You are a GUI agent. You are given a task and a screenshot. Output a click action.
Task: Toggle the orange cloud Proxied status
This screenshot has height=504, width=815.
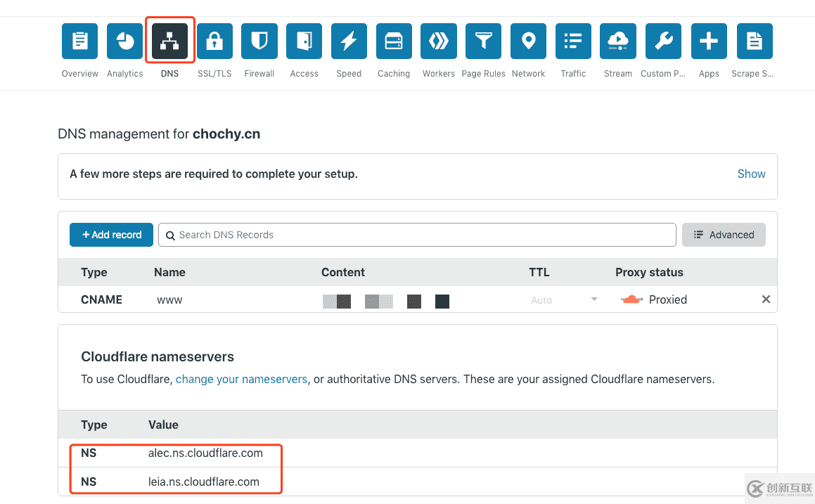tap(632, 299)
